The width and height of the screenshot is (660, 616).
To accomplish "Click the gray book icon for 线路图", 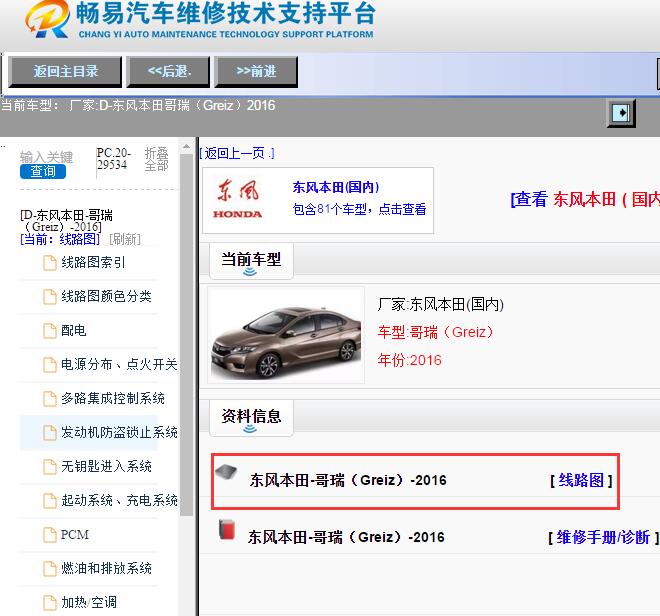I will (x=226, y=472).
